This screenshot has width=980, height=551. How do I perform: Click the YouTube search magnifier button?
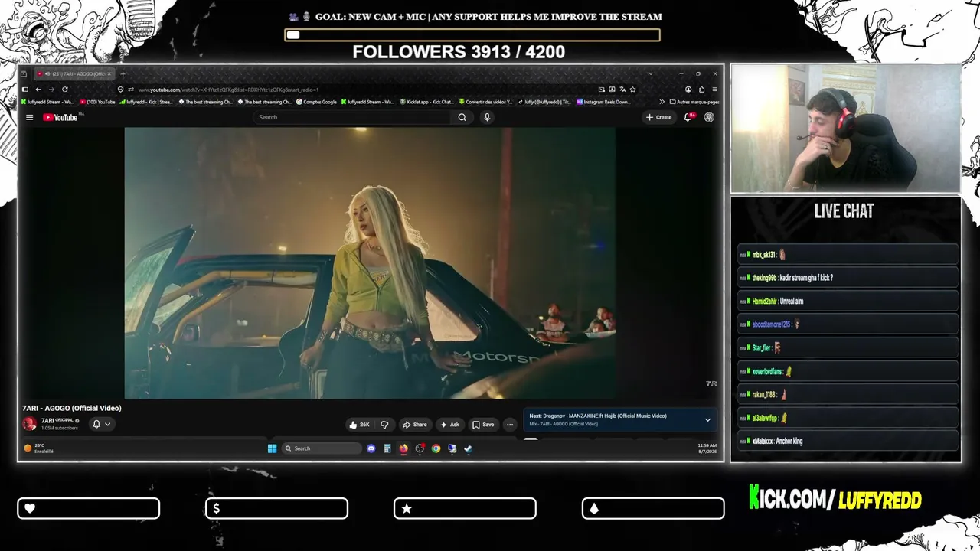[462, 117]
